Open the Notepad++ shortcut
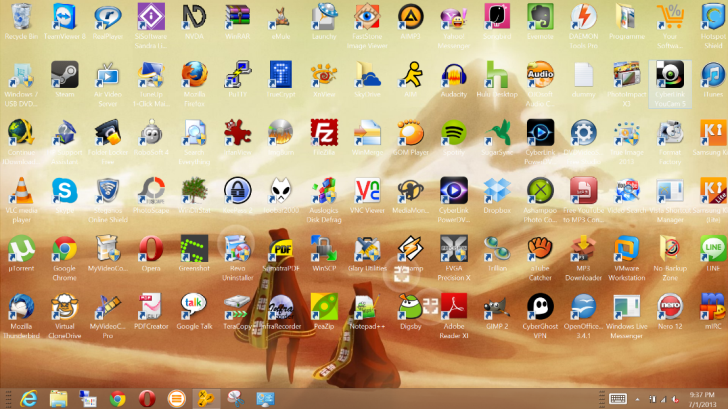 click(x=367, y=307)
